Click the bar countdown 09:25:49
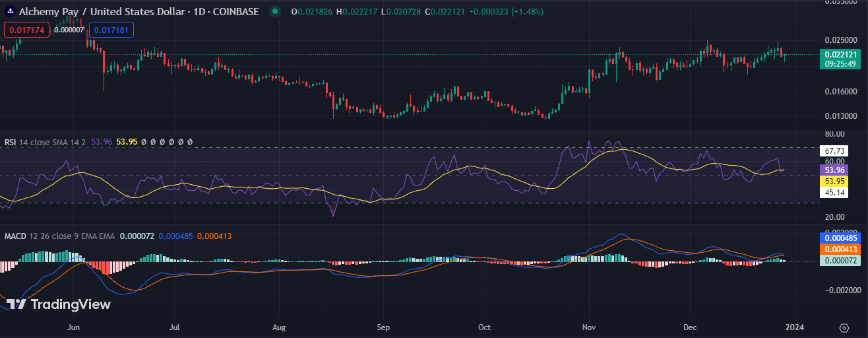This screenshot has height=338, width=868. click(x=841, y=64)
